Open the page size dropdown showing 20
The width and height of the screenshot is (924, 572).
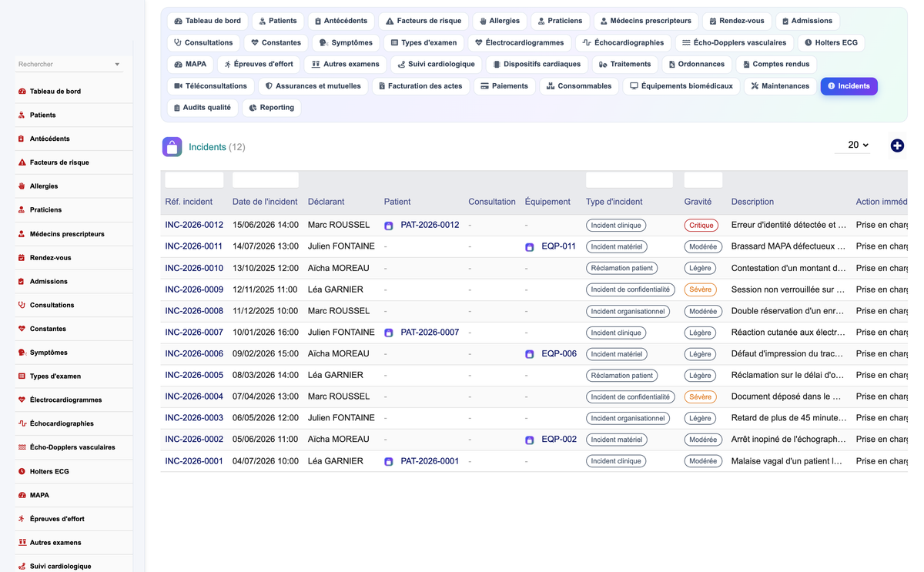click(853, 146)
